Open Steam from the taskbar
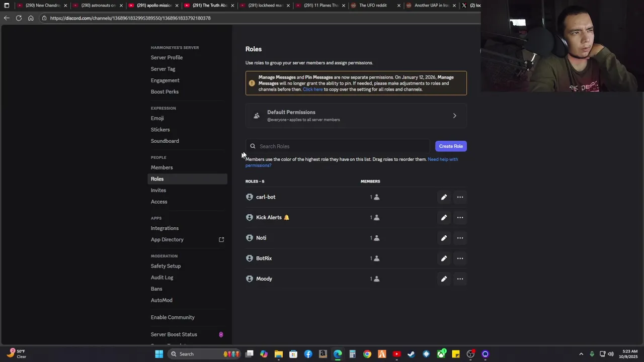 (412, 354)
